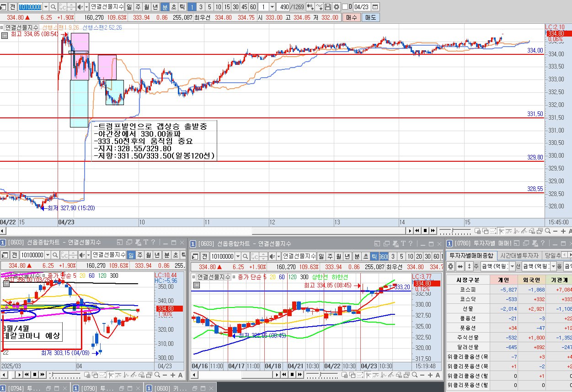Select the 분 minute period toggle in top toolbar
This screenshot has width=572, height=392.
point(165,7)
